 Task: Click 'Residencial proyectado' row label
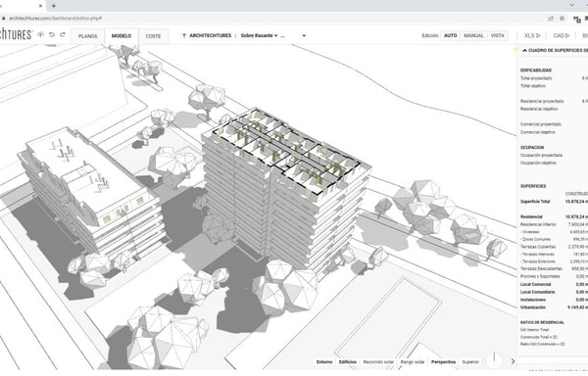542,101
